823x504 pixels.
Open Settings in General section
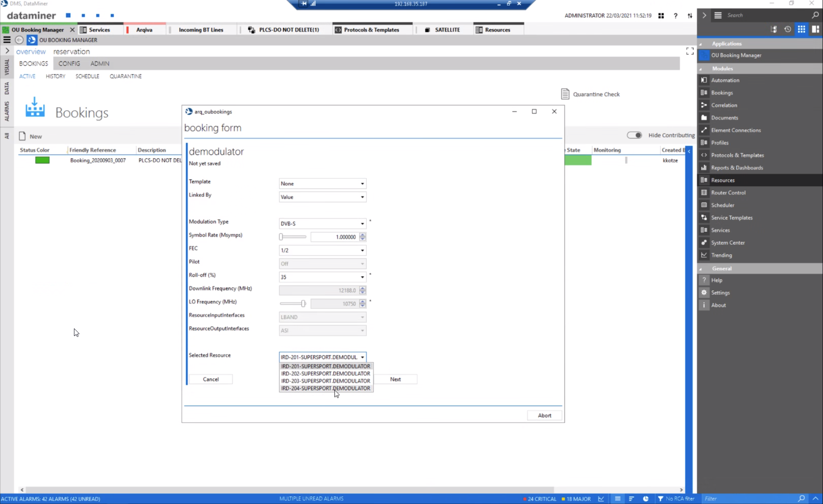(720, 293)
